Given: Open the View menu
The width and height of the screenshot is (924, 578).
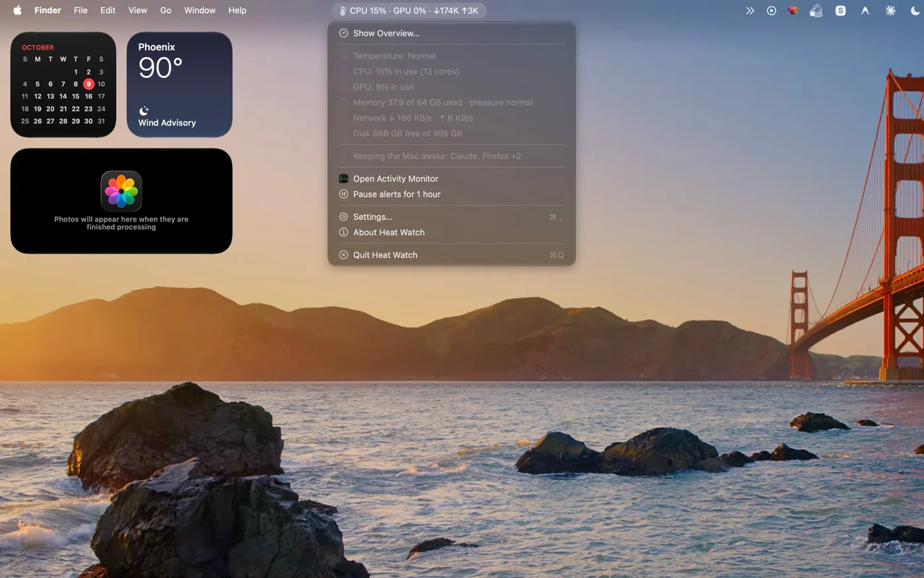Looking at the screenshot, I should pos(137,11).
